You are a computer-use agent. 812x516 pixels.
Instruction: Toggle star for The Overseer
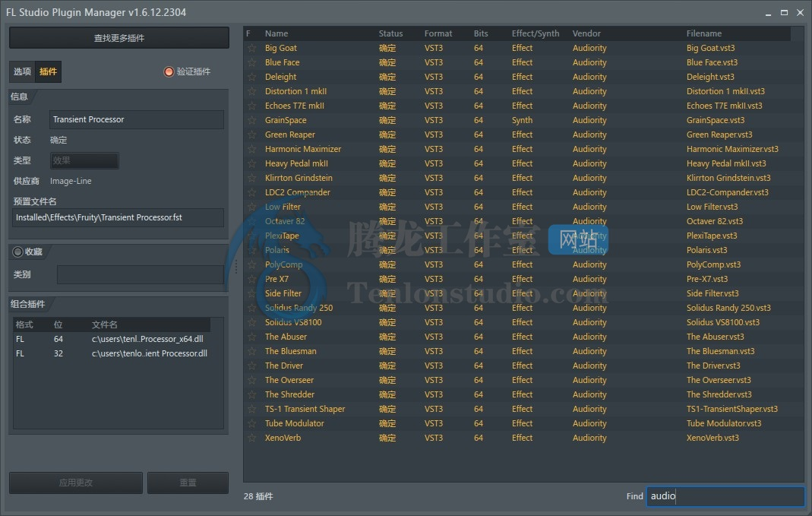pos(251,380)
